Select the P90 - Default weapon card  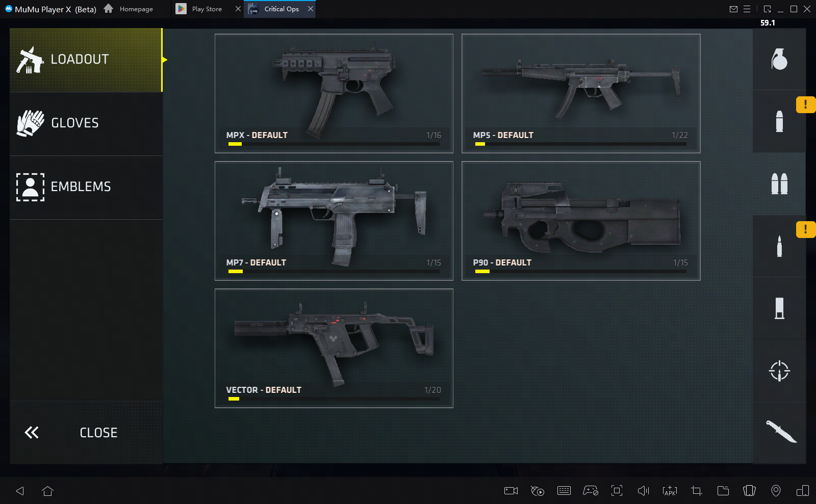(581, 221)
